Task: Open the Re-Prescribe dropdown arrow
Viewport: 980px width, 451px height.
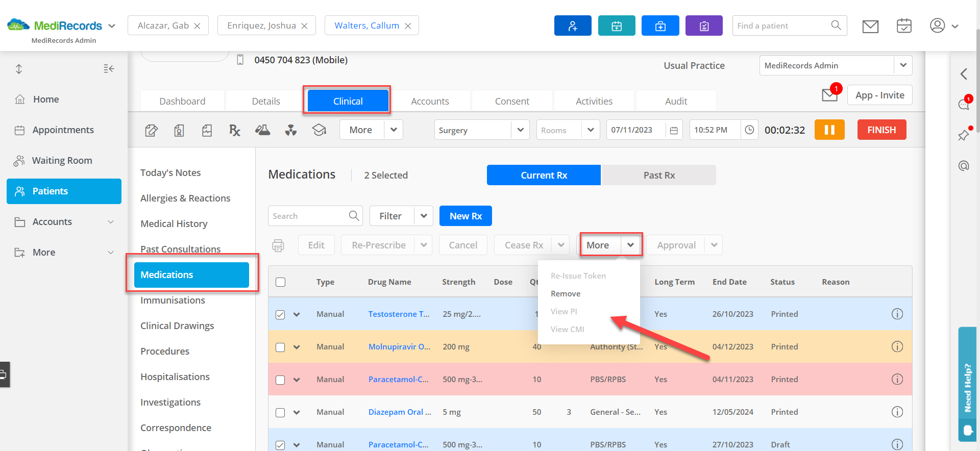Action: 424,245
